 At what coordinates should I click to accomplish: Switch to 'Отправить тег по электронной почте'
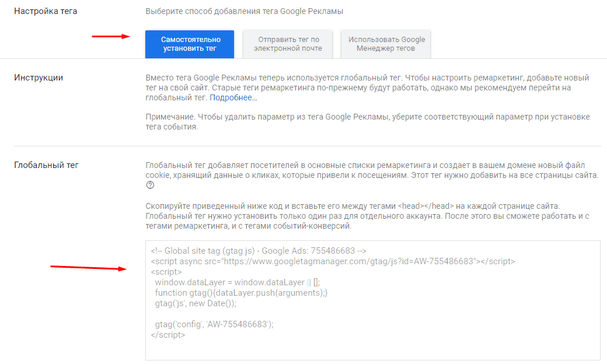[288, 44]
